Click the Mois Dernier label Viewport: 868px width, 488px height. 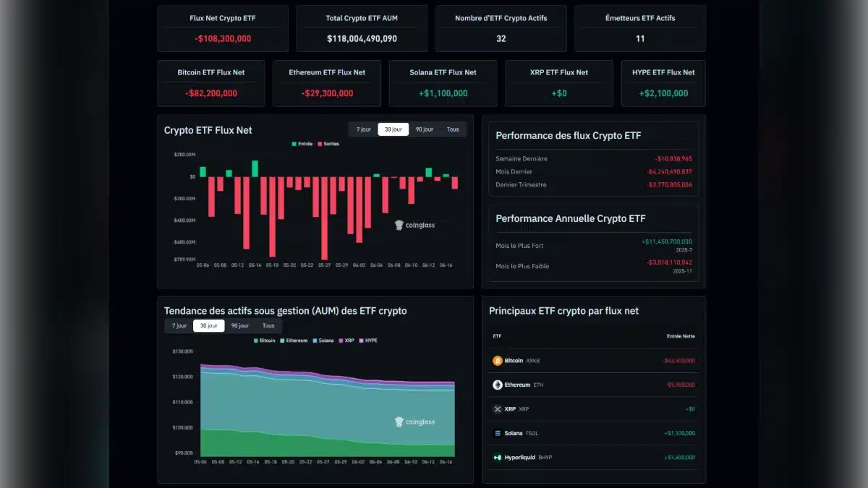point(514,171)
